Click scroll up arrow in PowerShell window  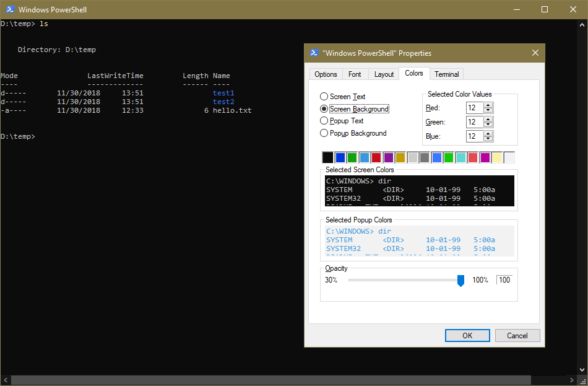582,25
